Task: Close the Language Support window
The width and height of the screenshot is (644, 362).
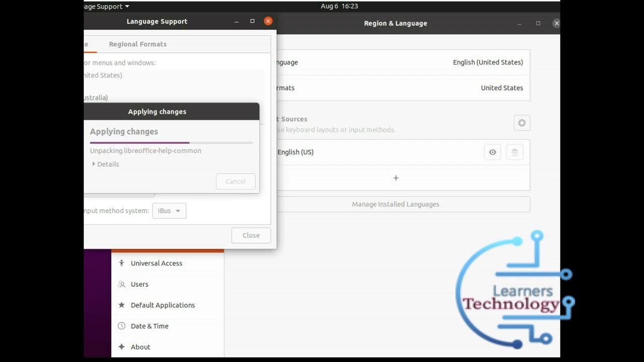Action: click(268, 21)
